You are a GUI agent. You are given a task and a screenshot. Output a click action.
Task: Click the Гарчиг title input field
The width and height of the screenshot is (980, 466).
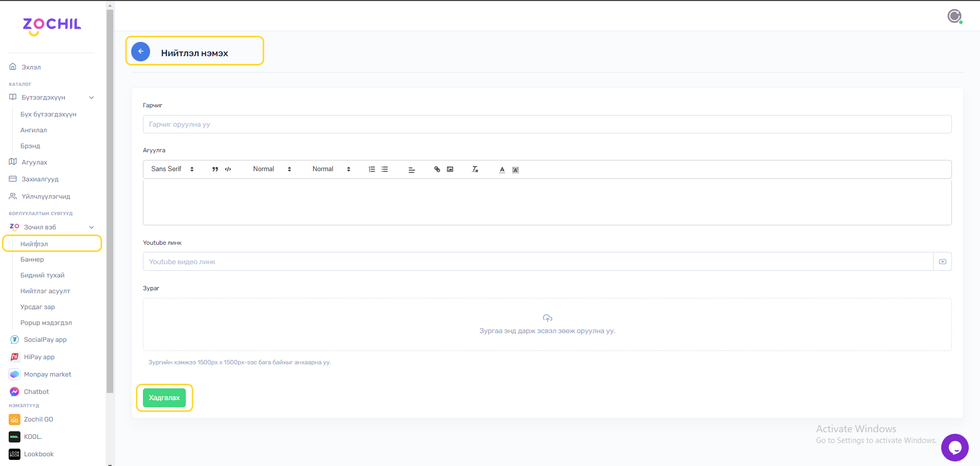click(x=547, y=125)
